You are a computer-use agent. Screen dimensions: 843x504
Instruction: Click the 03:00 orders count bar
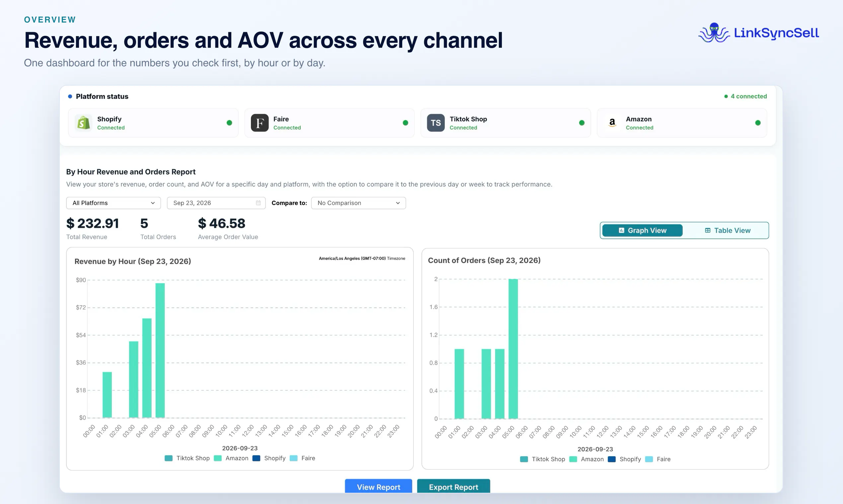(487, 384)
